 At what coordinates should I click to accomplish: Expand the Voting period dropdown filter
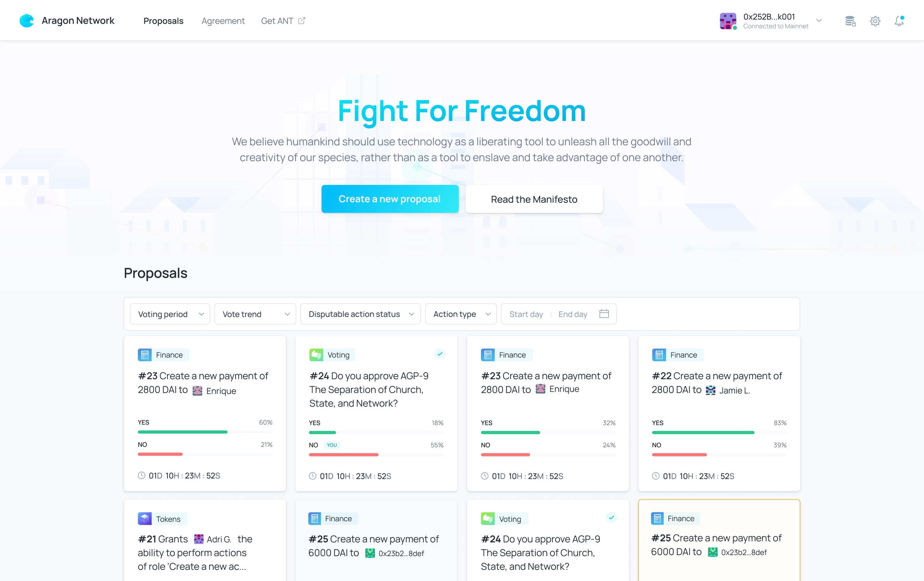168,313
